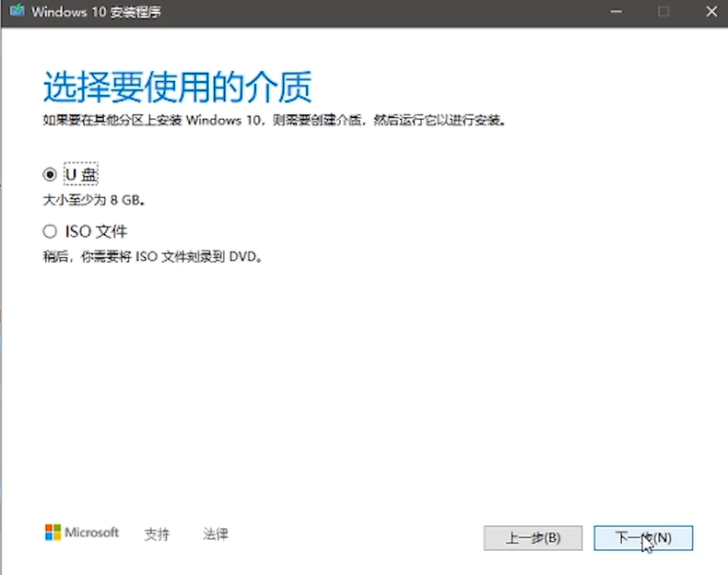
Task: Open the 法律 link
Action: 216,534
